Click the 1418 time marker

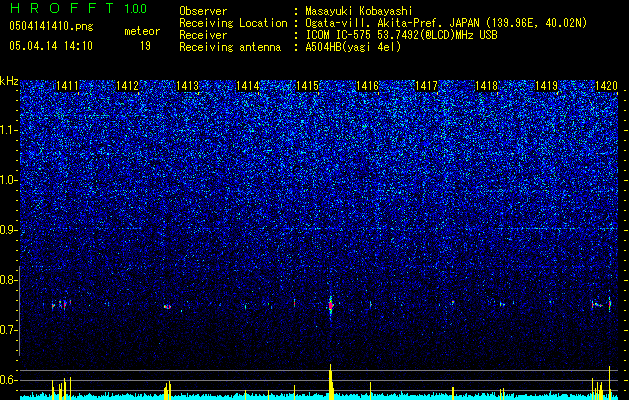pos(487,86)
